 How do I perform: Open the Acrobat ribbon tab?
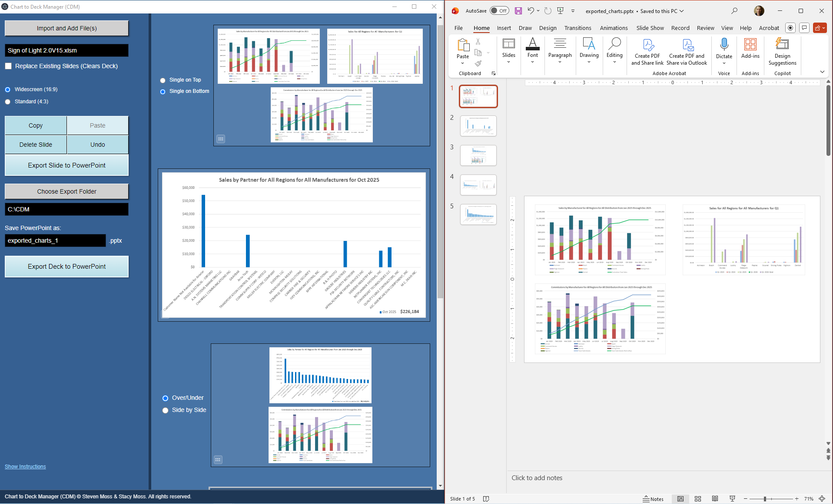769,28
